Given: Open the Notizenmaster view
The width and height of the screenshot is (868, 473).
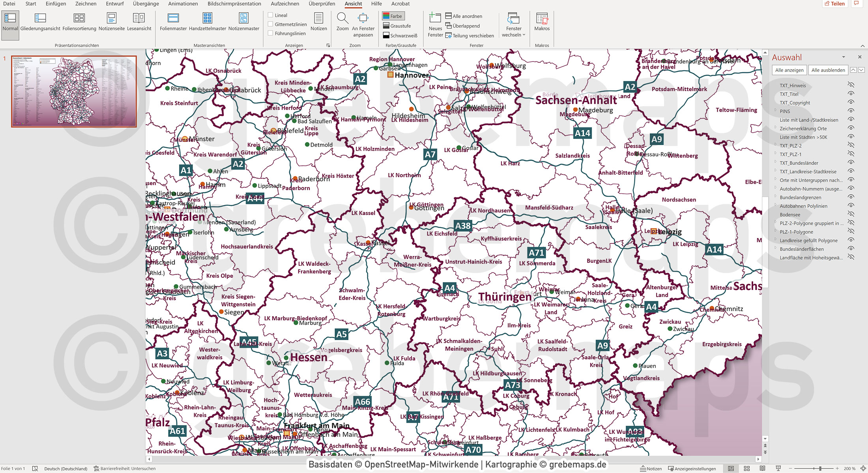Looking at the screenshot, I should [243, 22].
